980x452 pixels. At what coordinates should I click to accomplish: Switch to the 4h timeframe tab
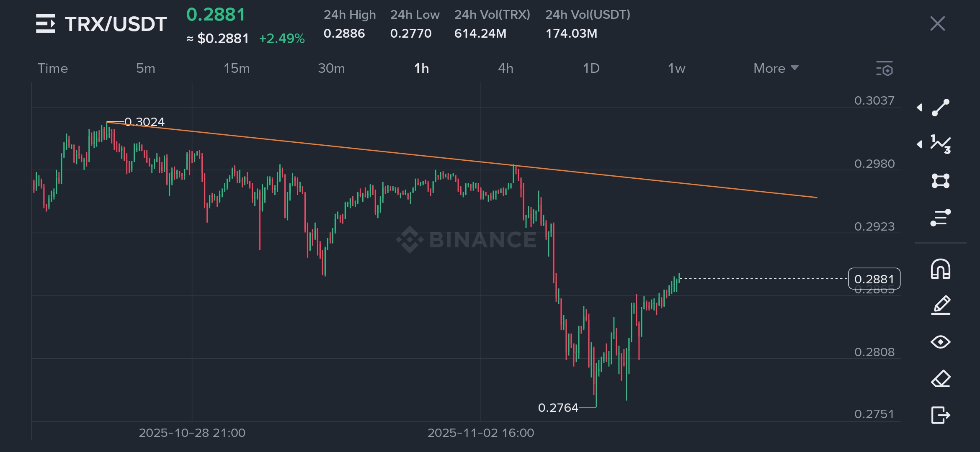click(x=505, y=68)
